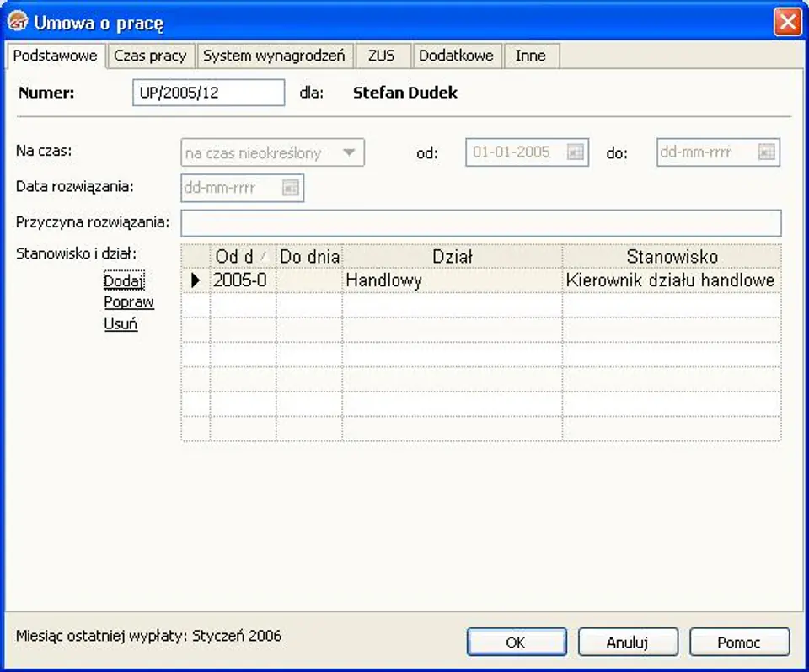Open the Czas pracy tab
809x672 pixels.
tap(150, 56)
